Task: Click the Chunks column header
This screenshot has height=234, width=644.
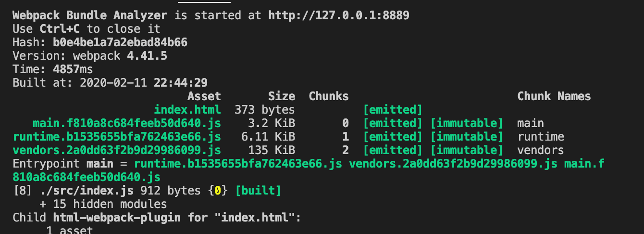Action: 329,96
